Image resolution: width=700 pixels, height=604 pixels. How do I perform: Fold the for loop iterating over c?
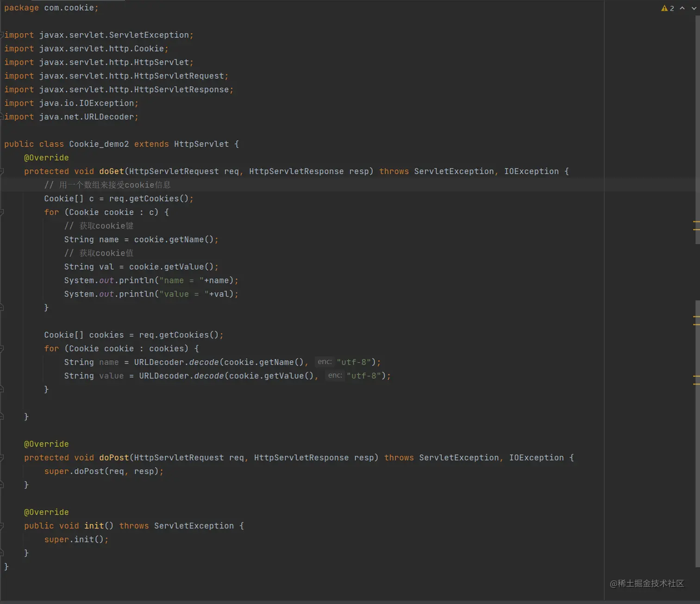pyautogui.click(x=2, y=212)
